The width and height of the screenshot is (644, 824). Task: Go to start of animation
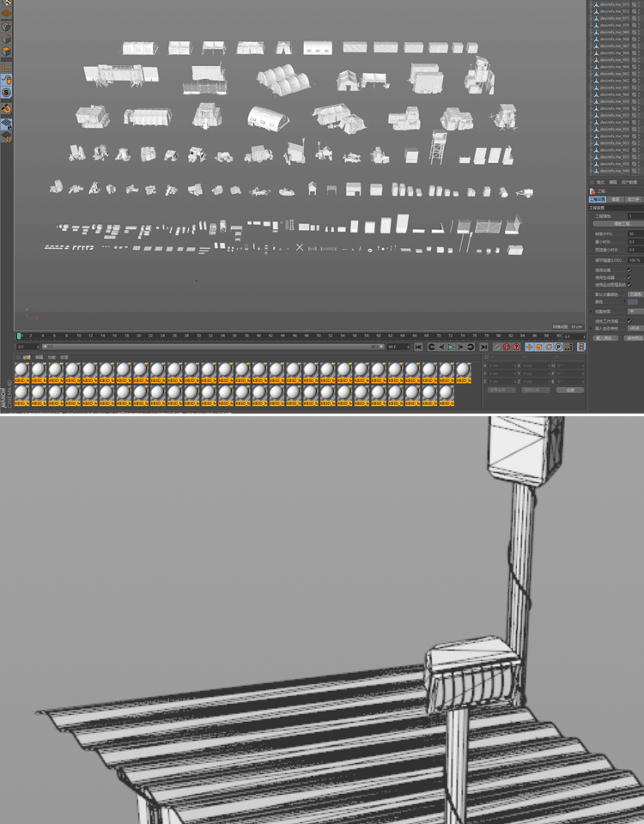click(418, 347)
